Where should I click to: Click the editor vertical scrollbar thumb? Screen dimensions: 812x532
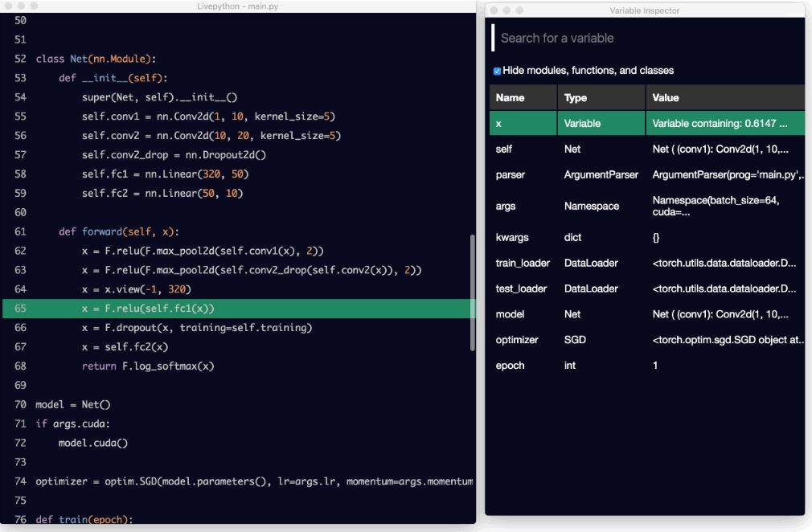point(472,293)
